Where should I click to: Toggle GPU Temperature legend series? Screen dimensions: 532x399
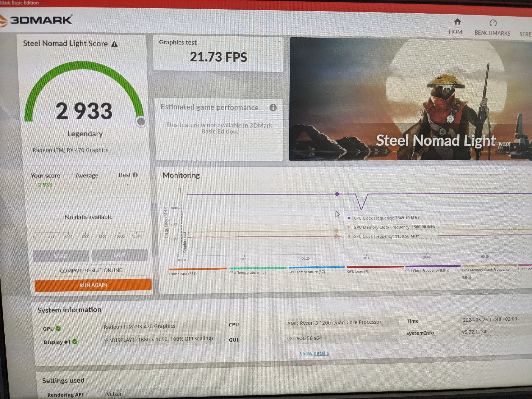pos(306,272)
